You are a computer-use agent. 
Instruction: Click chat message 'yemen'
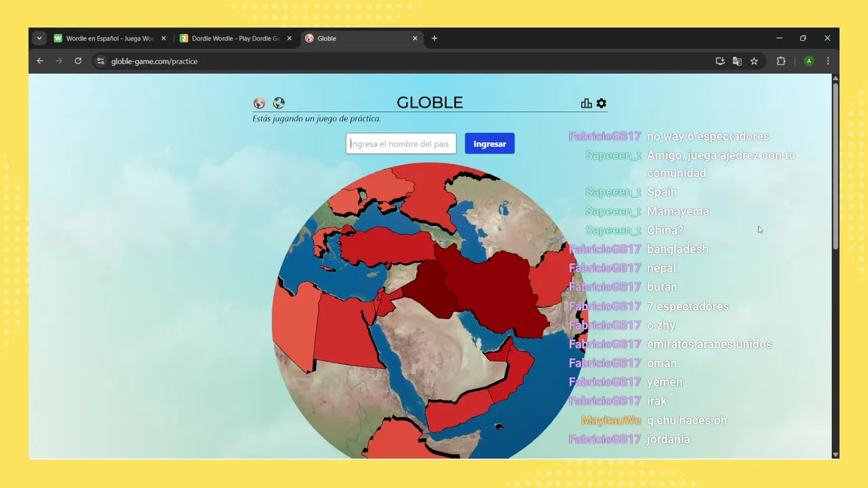click(665, 382)
